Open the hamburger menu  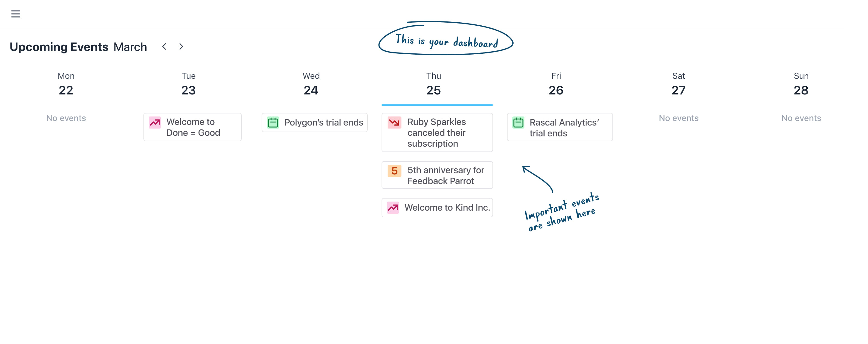[15, 14]
